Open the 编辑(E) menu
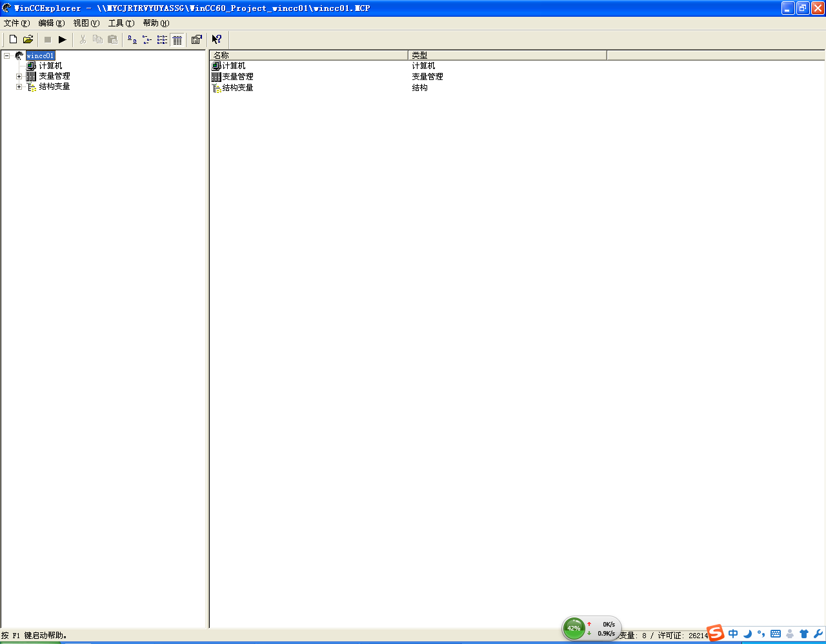Viewport: 826px width, 644px height. pyautogui.click(x=52, y=23)
